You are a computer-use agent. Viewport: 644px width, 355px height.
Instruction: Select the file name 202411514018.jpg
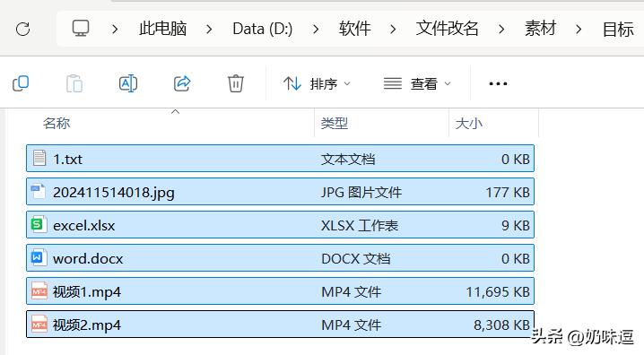point(114,193)
